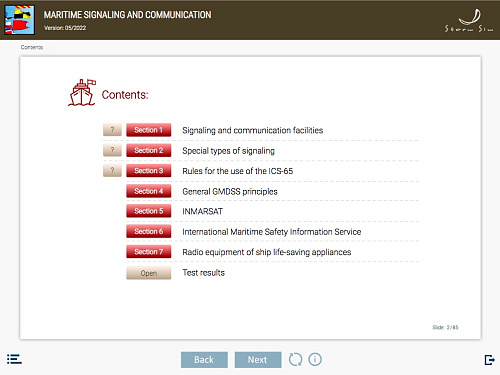500x375 pixels.
Task: Click 'Signaling and communication facilities' text
Action: (x=253, y=130)
